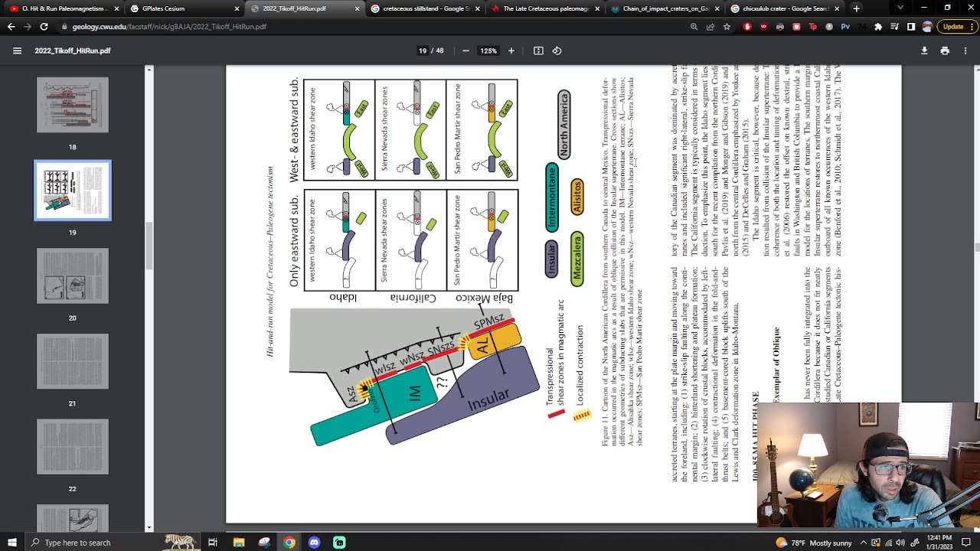Switch to the chicxulub crater Google Search tab
This screenshot has width=980, height=551.
pyautogui.click(x=785, y=8)
